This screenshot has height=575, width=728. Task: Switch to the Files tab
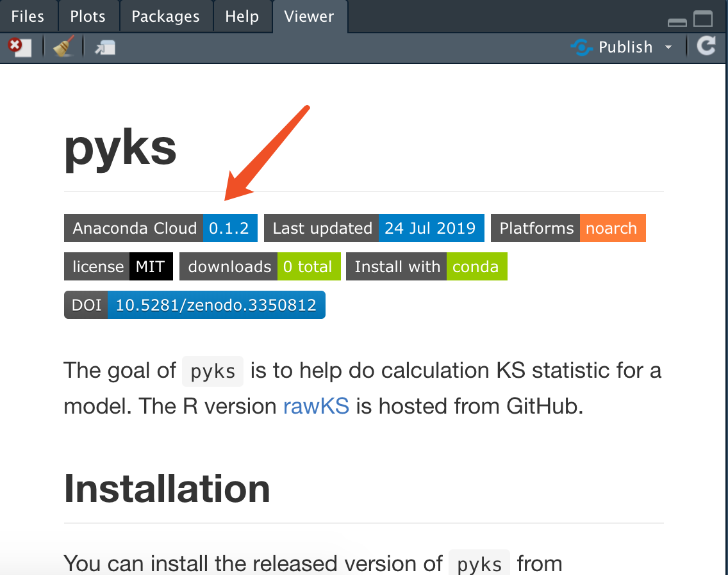28,16
